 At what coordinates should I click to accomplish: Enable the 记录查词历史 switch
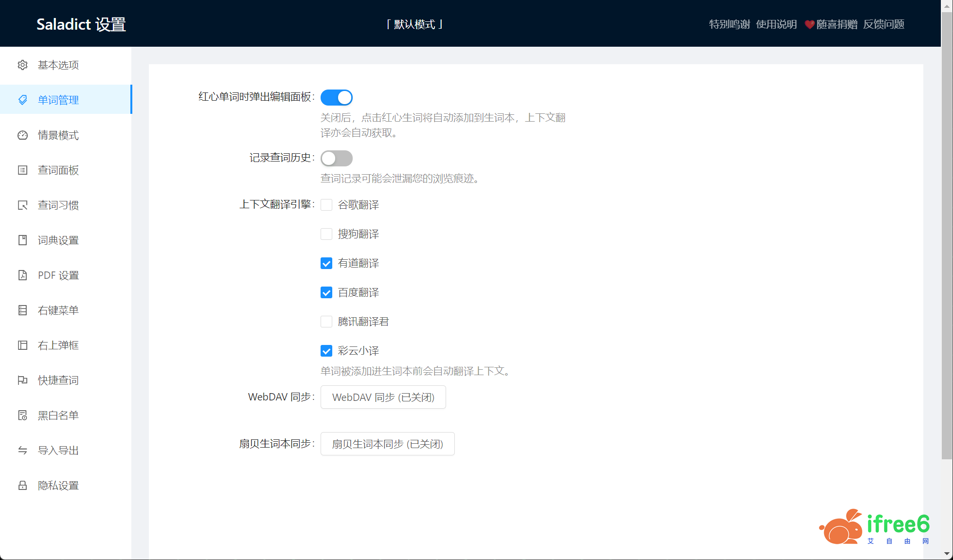336,158
